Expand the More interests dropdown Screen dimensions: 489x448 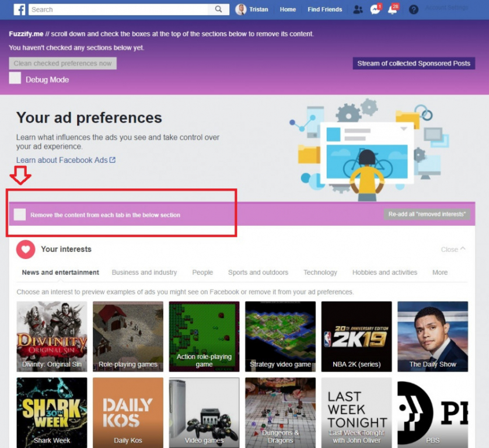pos(440,272)
